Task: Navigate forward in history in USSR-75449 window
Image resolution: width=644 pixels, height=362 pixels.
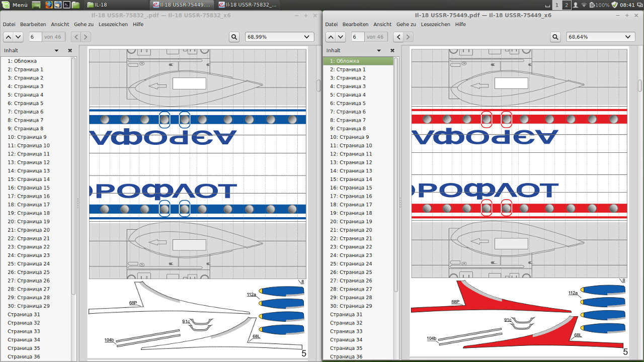Action: click(x=409, y=37)
